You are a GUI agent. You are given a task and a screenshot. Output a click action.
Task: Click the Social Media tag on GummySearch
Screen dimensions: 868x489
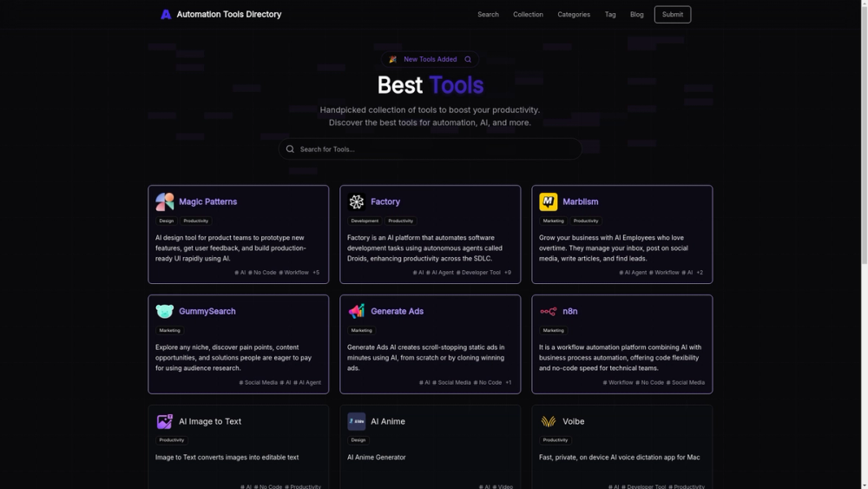(x=258, y=383)
